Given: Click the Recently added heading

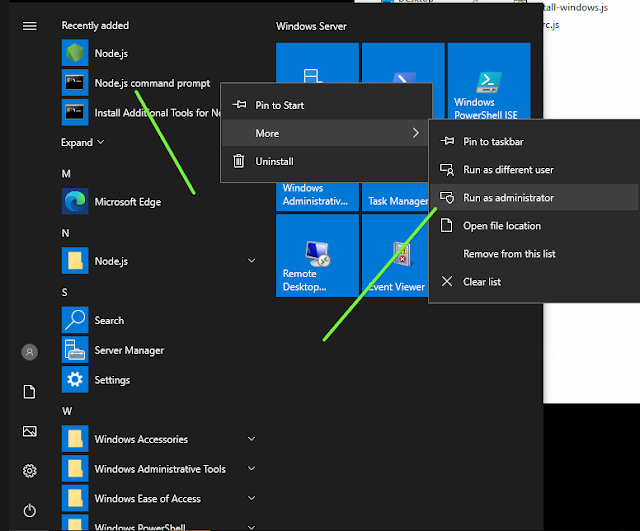Looking at the screenshot, I should tap(95, 25).
